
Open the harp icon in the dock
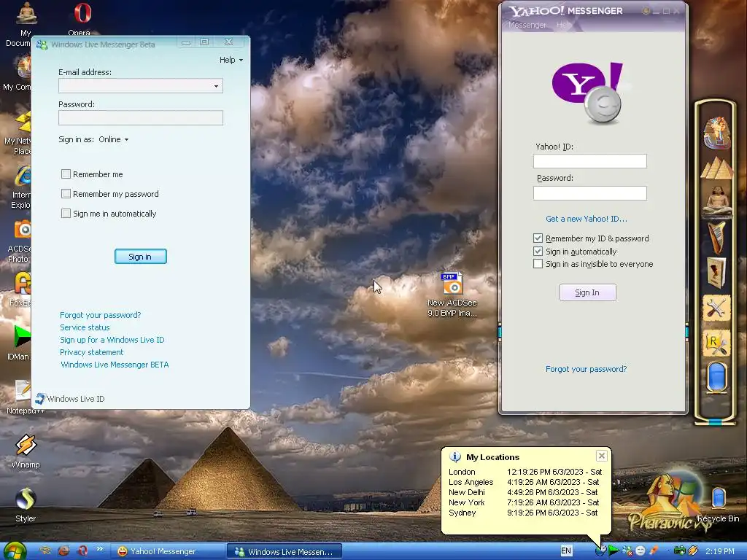coord(717,237)
